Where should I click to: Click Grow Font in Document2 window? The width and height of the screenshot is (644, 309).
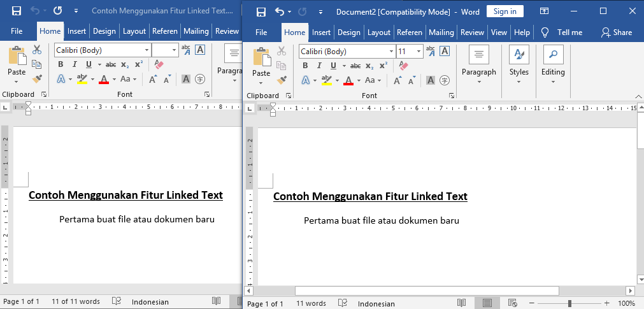coord(397,80)
